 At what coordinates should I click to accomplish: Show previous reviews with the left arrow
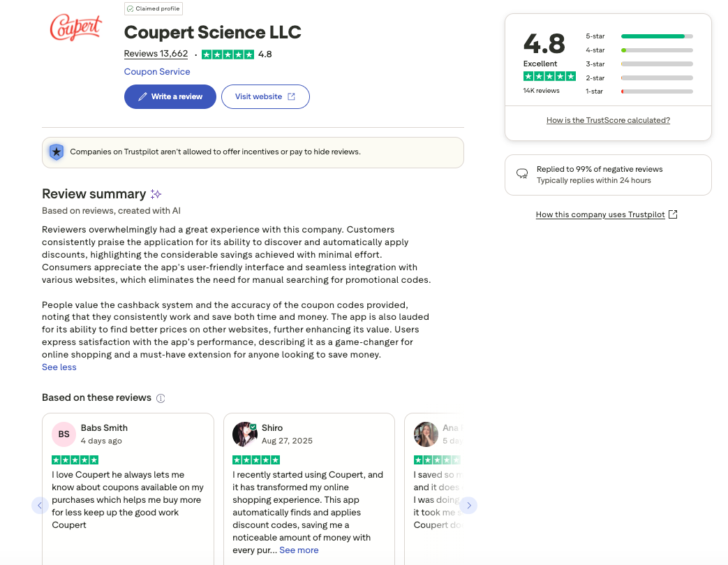tap(40, 506)
